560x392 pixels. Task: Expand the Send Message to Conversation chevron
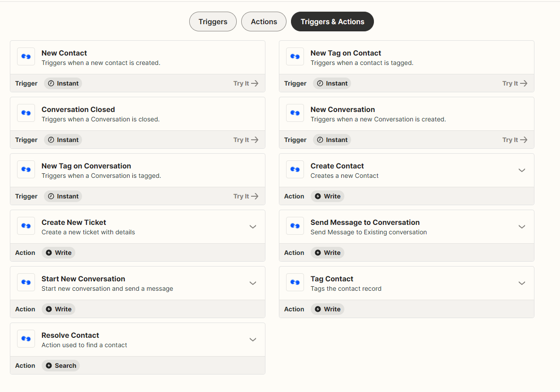tap(521, 227)
